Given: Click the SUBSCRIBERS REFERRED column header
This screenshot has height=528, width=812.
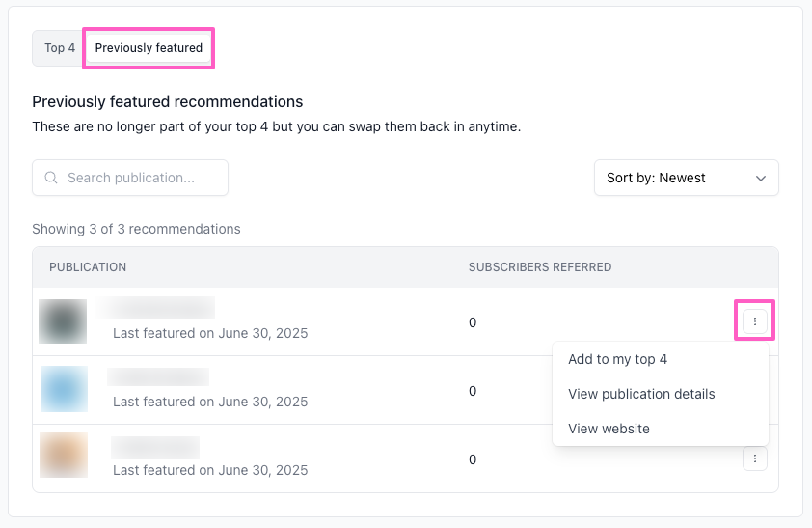Looking at the screenshot, I should pyautogui.click(x=539, y=267).
